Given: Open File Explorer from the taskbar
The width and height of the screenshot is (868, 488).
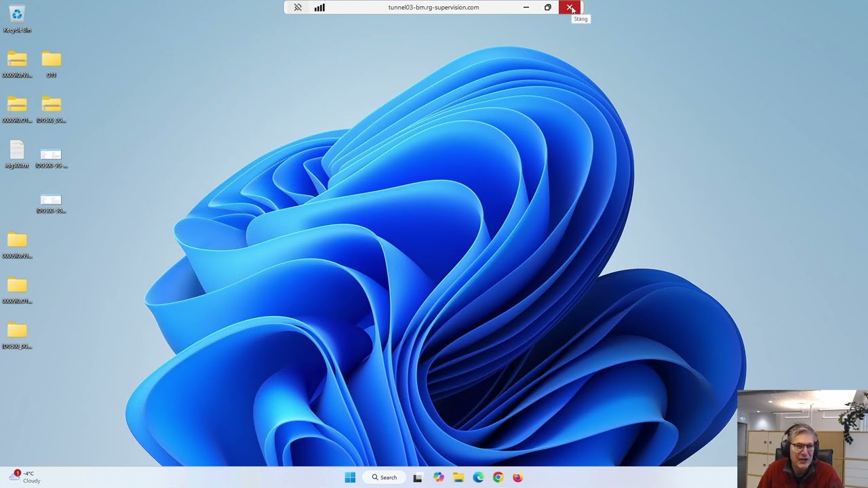Looking at the screenshot, I should 458,477.
